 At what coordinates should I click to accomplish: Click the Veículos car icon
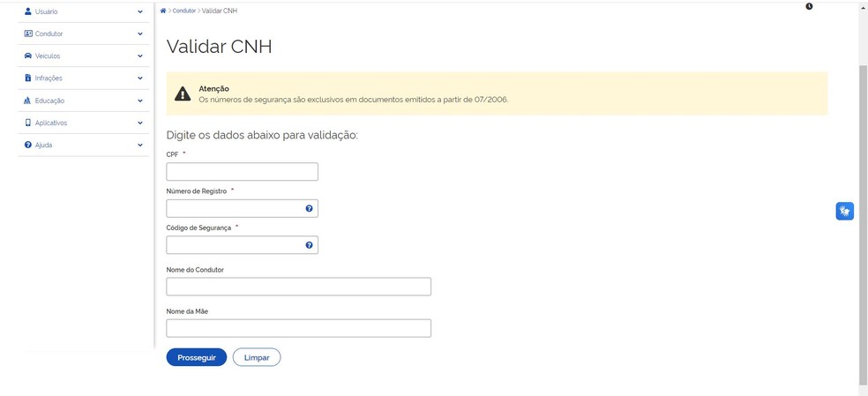(28, 56)
